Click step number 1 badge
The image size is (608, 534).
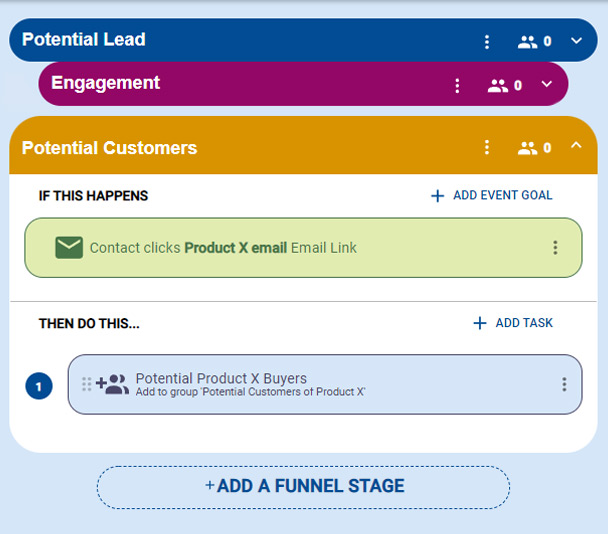click(39, 386)
